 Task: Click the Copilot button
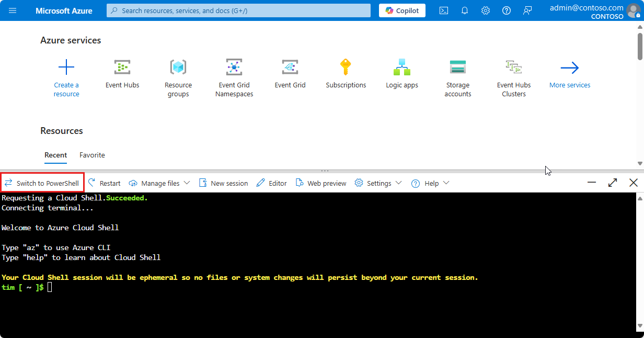click(x=402, y=10)
